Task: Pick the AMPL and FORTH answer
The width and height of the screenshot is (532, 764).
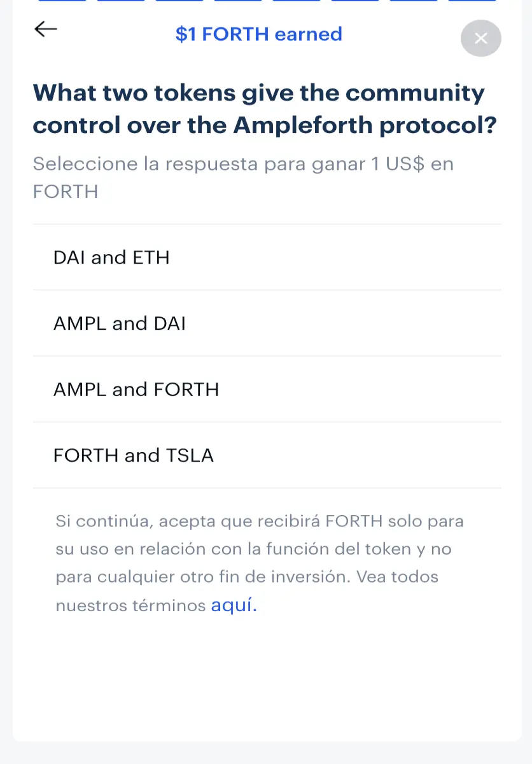Action: click(267, 389)
